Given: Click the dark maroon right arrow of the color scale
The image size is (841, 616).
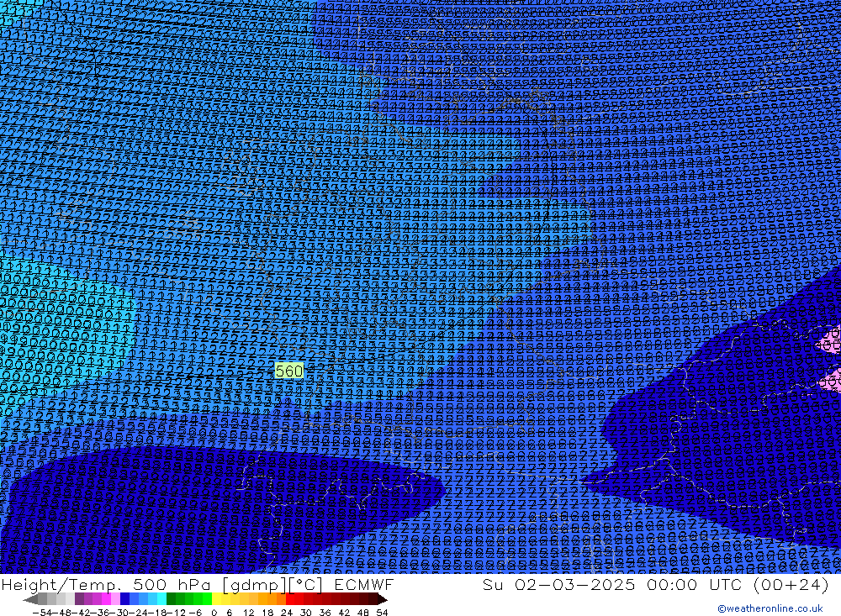Looking at the screenshot, I should pyautogui.click(x=383, y=599).
